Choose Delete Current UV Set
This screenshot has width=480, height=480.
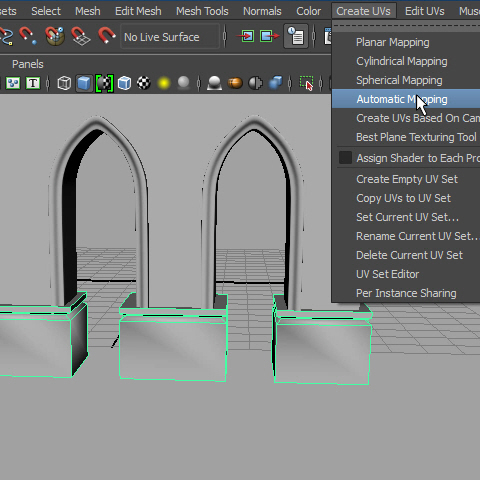406,255
